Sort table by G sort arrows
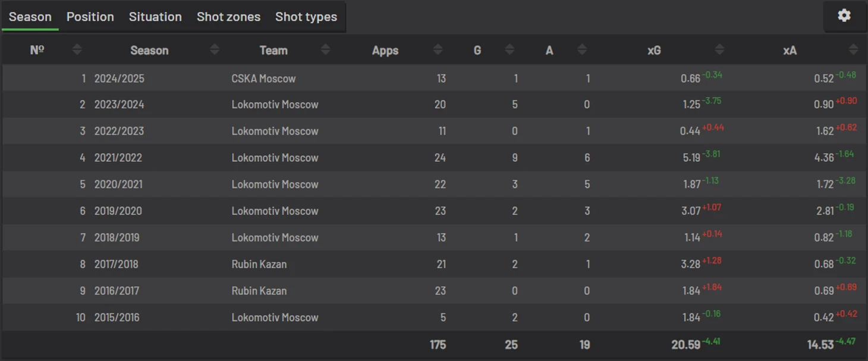This screenshot has height=361, width=868. point(510,50)
